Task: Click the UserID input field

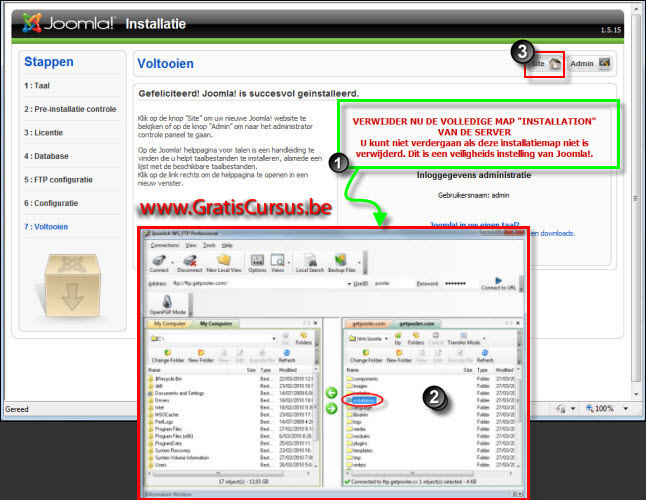Action: pyautogui.click(x=391, y=283)
